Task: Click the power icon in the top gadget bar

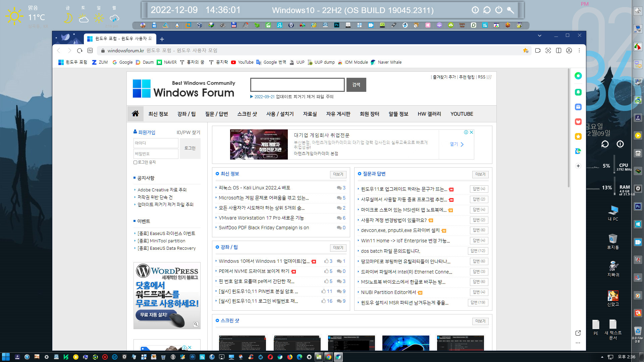Action: point(499,10)
